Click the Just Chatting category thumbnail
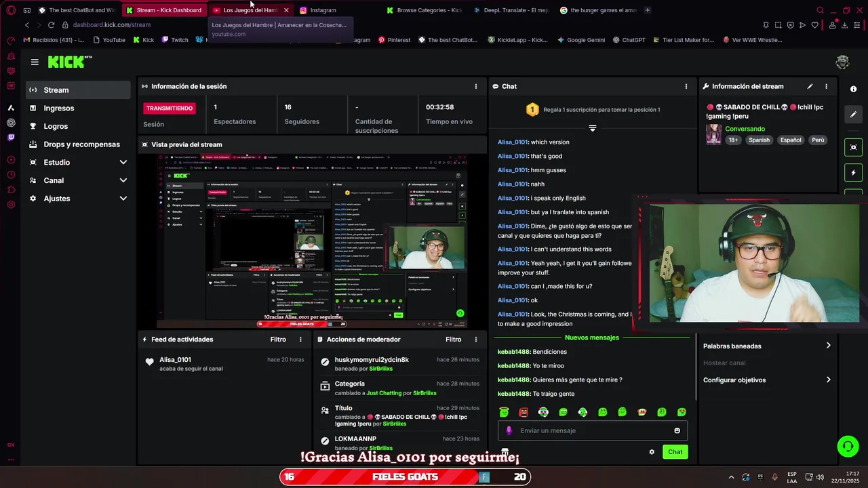 [713, 134]
